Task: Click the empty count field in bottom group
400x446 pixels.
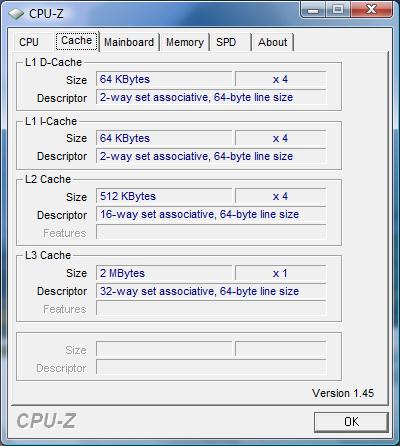Action: (x=280, y=349)
